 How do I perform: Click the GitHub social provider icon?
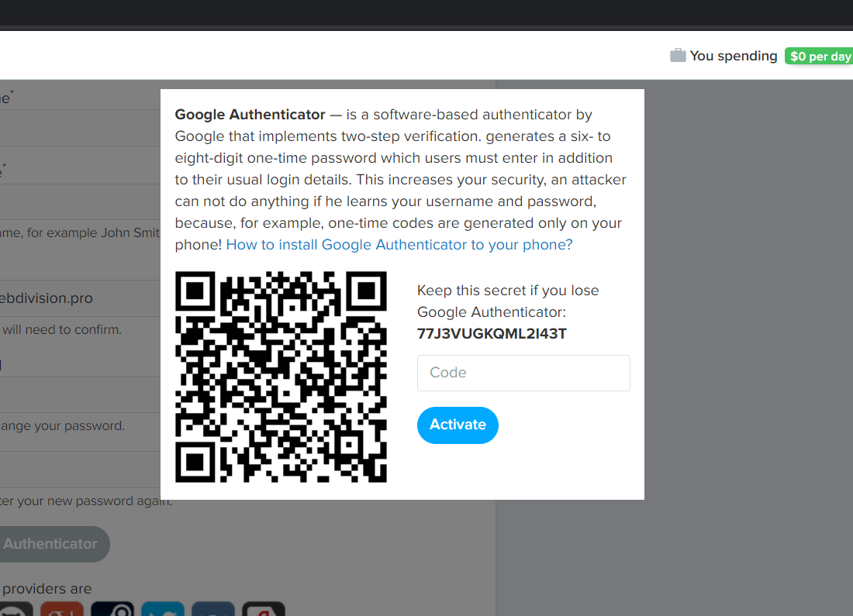pos(16,610)
